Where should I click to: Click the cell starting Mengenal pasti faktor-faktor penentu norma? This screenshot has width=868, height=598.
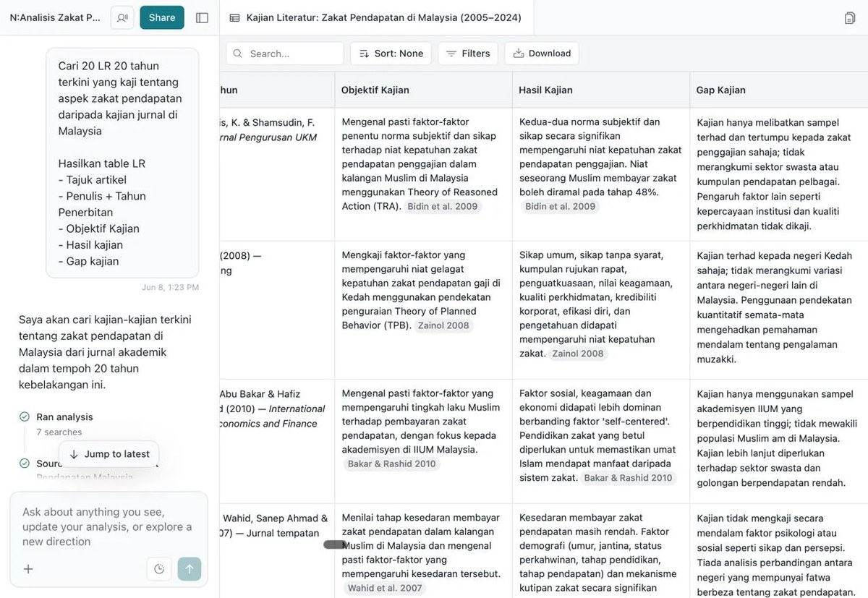423,174
